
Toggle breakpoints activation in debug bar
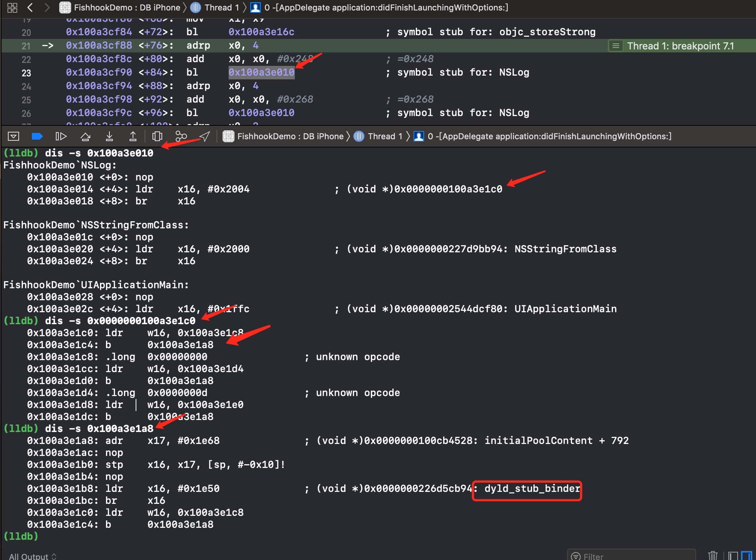(37, 136)
